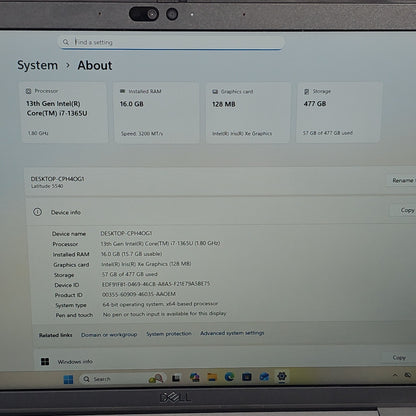Select the Storage summary card
This screenshot has width=416, height=416.
click(338, 112)
